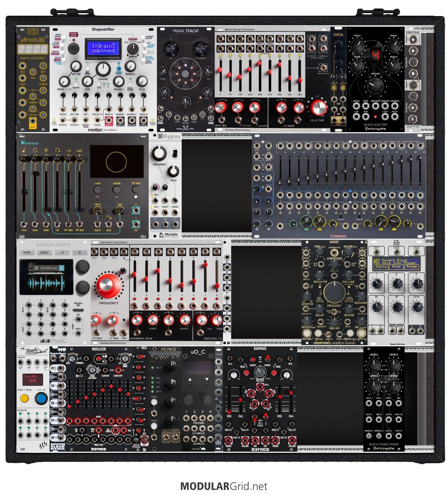The image size is (448, 495).
Task: Click output 1 jack on Pamela's PRO Workout
Action: 21,421
